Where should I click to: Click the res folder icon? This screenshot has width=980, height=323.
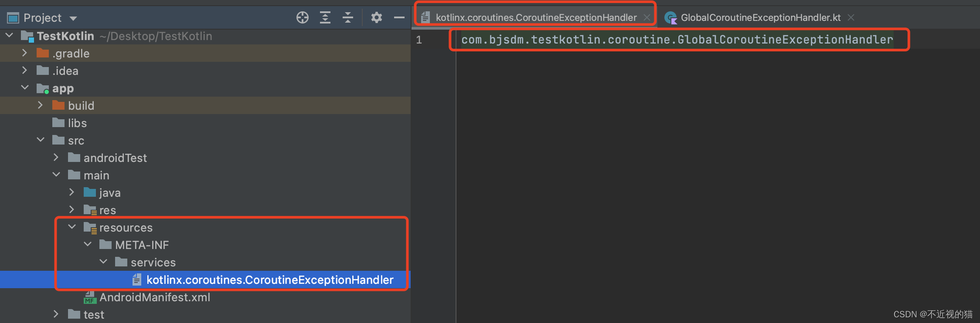[90, 210]
